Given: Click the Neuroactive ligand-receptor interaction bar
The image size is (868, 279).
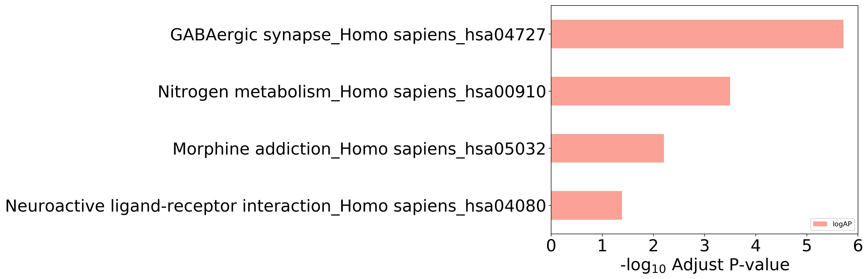Looking at the screenshot, I should click(587, 205).
